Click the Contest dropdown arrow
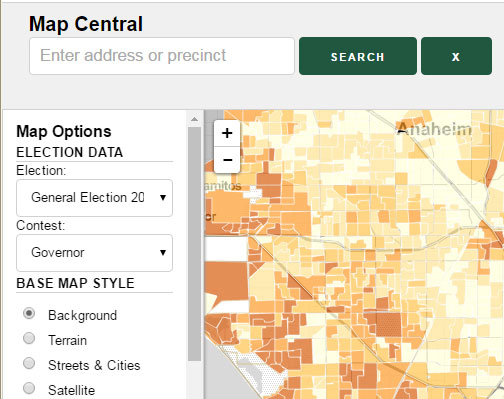Image resolution: width=504 pixels, height=399 pixels. pyautogui.click(x=163, y=253)
